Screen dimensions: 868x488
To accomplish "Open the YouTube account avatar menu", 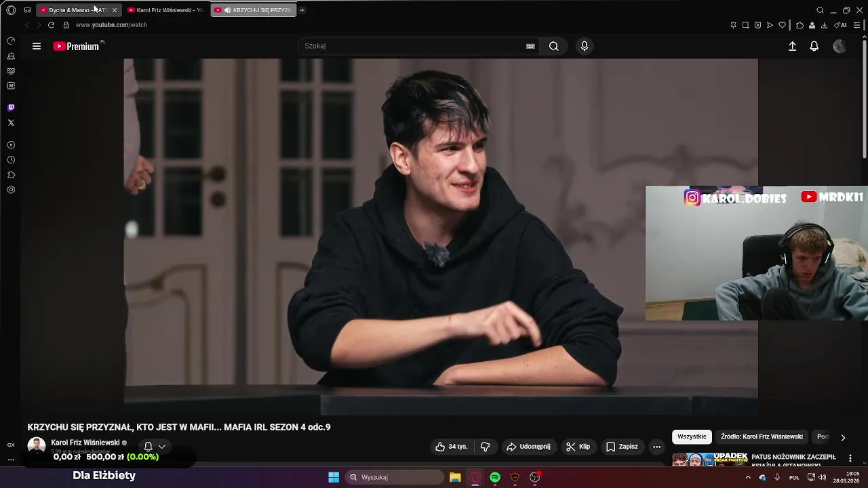I will [840, 46].
